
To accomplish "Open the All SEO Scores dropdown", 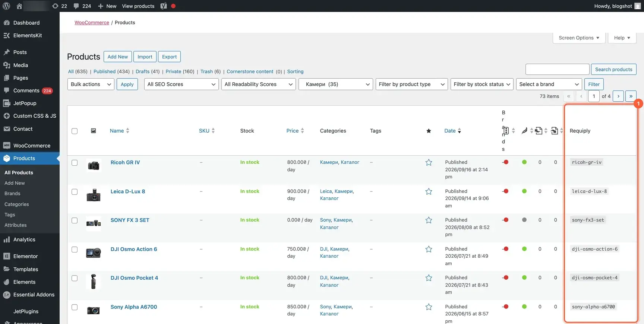I will coord(181,84).
